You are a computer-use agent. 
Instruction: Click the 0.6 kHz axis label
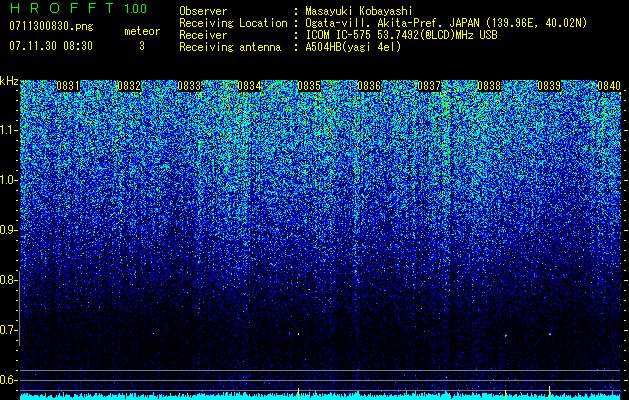[8, 380]
